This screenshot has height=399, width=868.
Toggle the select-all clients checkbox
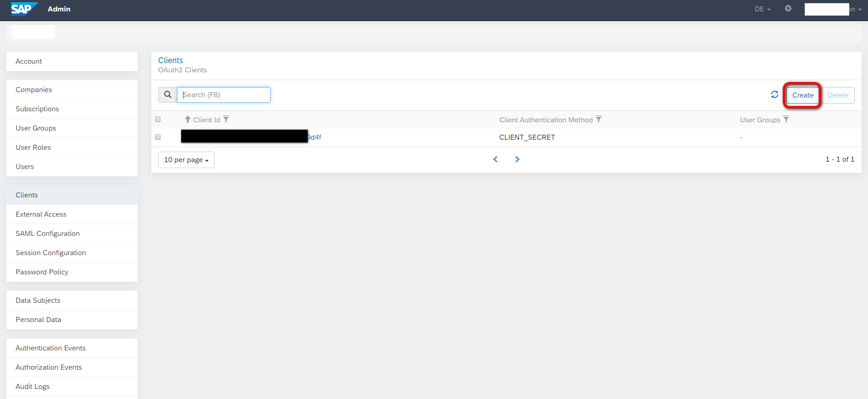(158, 120)
